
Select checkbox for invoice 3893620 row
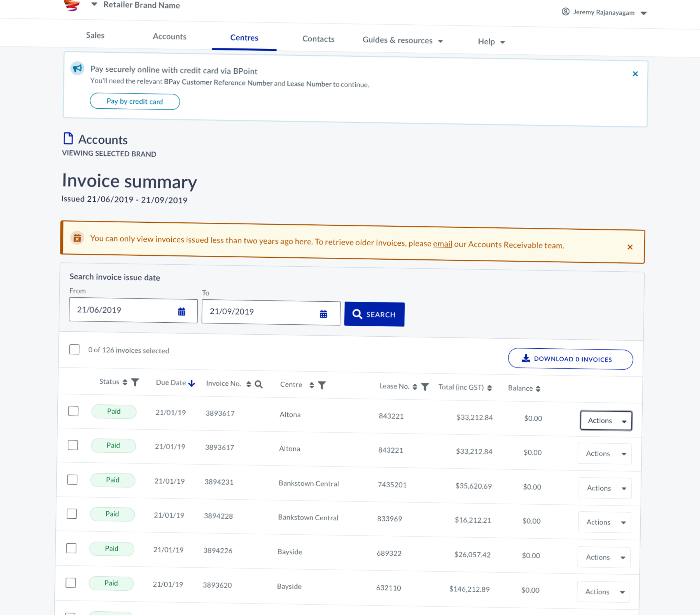pyautogui.click(x=71, y=583)
